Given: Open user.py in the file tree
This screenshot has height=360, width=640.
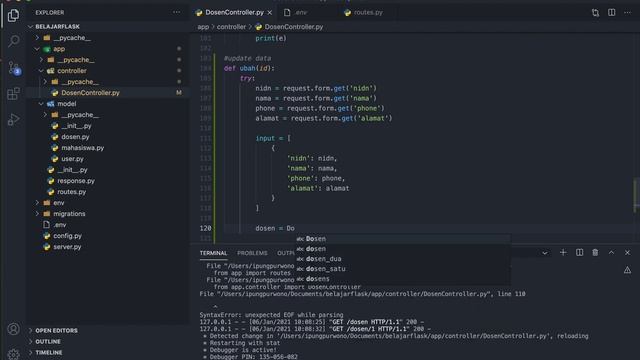Looking at the screenshot, I should coord(72,159).
